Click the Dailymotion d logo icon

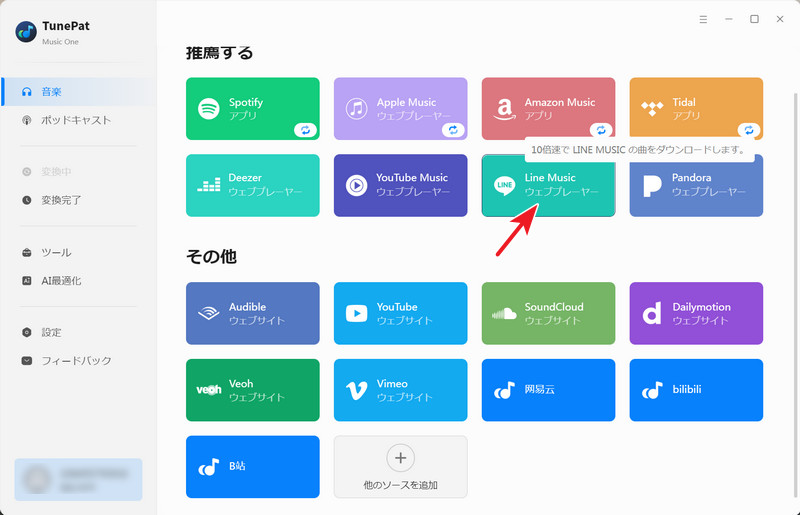click(x=652, y=313)
